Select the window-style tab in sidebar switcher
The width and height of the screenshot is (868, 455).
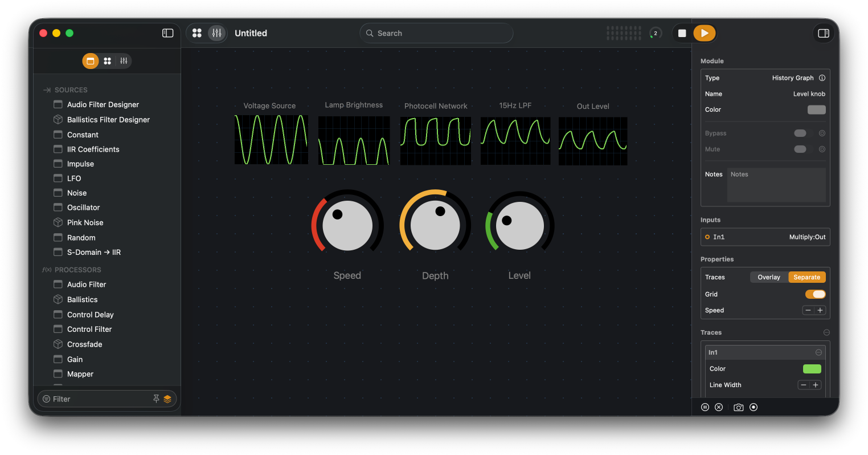[x=91, y=61]
